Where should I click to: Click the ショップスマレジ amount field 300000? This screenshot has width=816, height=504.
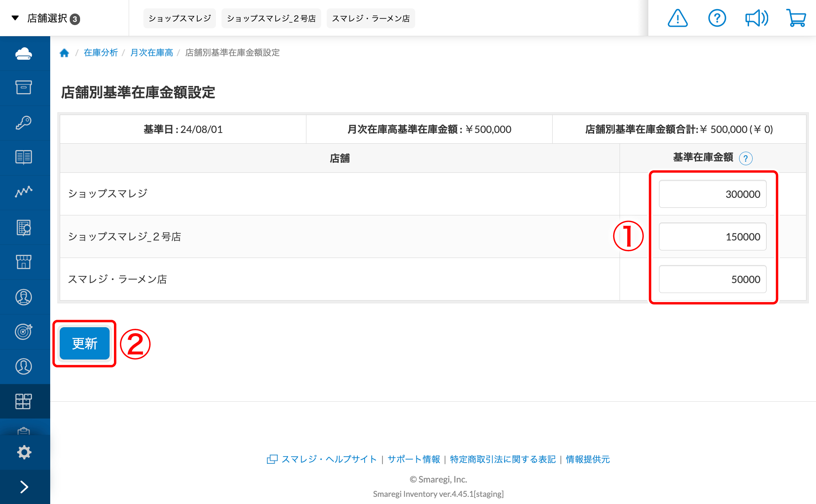coord(712,194)
